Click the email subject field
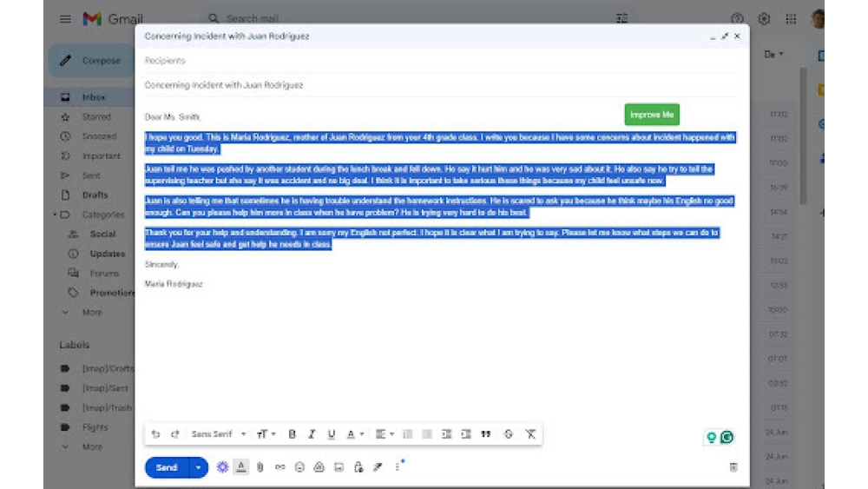The height and width of the screenshot is (489, 868). tap(441, 85)
